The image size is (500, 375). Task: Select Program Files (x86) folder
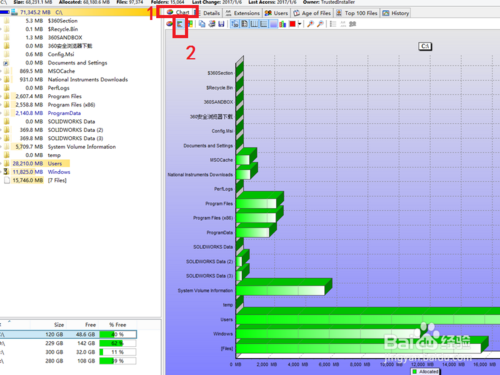pos(71,105)
